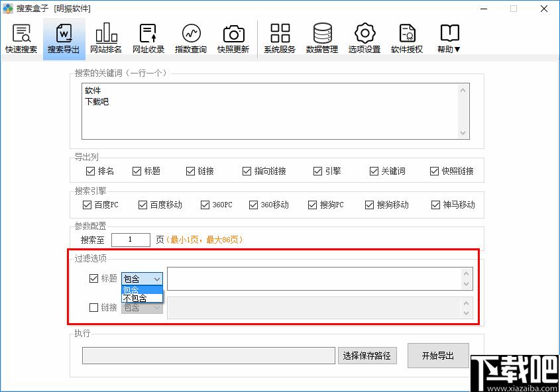Click the 标题 filter box scroll down arrow
The height and width of the screenshot is (392, 560).
point(466,284)
